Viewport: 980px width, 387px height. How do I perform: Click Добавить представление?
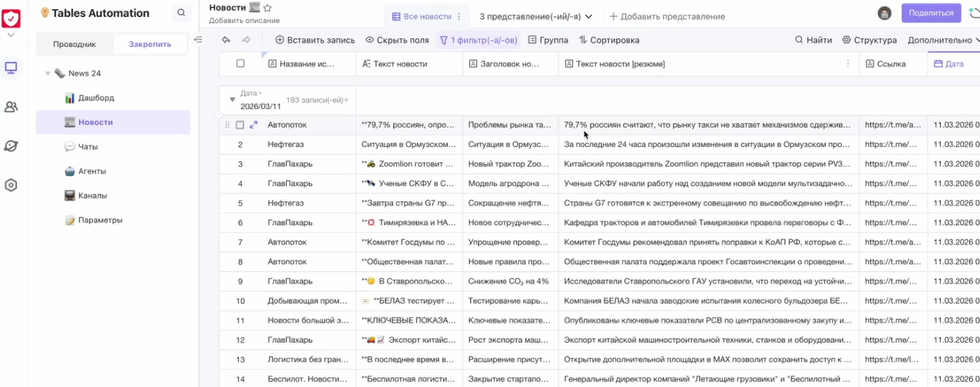pos(667,16)
